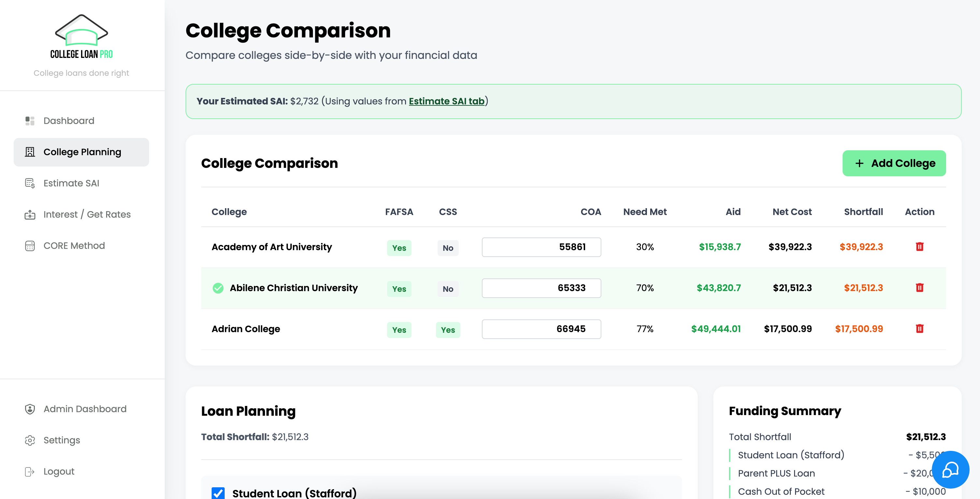This screenshot has width=980, height=499.
Task: Click the Admin Dashboard shield icon
Action: [30, 409]
